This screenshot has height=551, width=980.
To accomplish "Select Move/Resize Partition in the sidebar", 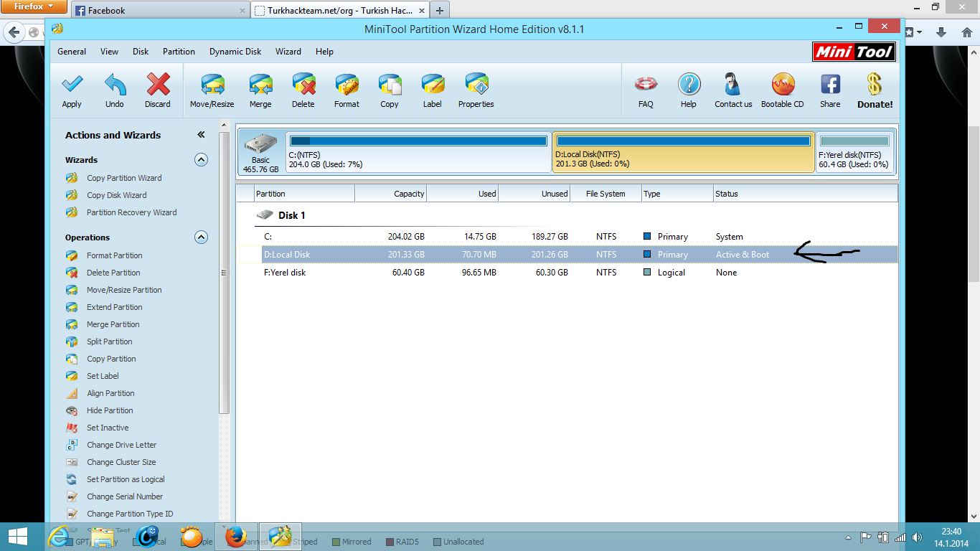I will pos(124,290).
